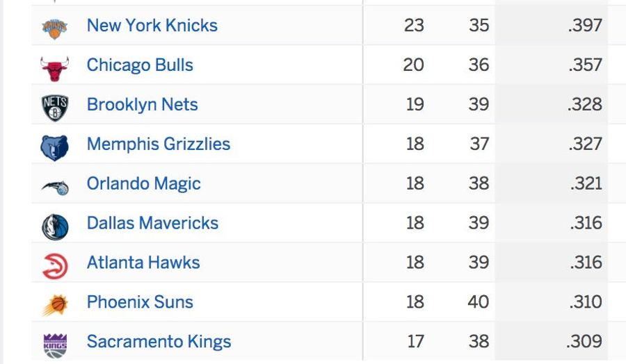Select the Phoenix Suns team link

click(x=140, y=301)
